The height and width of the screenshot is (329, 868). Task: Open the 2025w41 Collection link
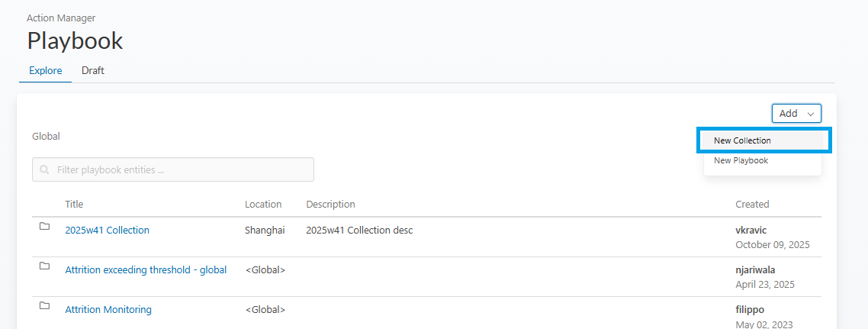point(107,231)
